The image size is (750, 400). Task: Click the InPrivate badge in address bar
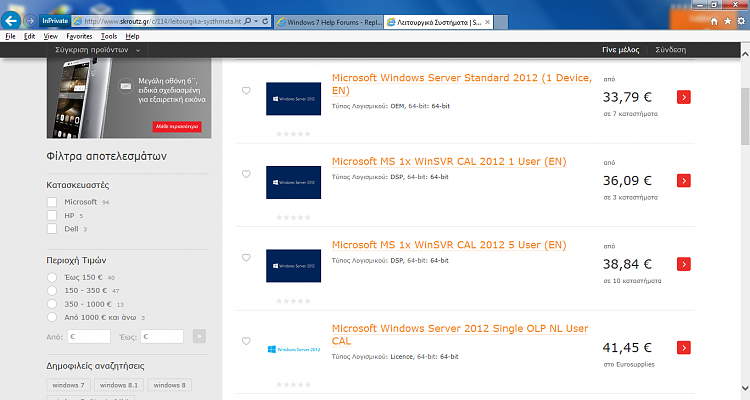tap(55, 21)
